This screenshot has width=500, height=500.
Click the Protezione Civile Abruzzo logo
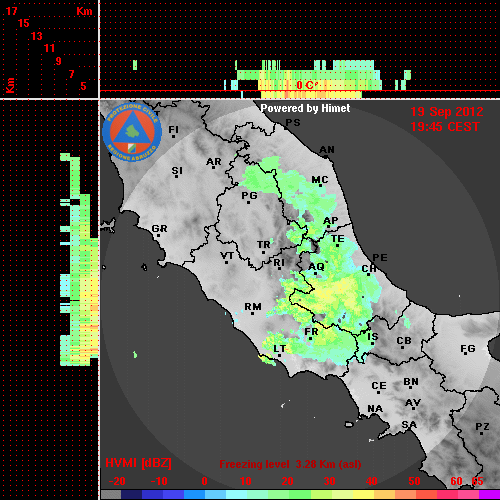(x=132, y=132)
